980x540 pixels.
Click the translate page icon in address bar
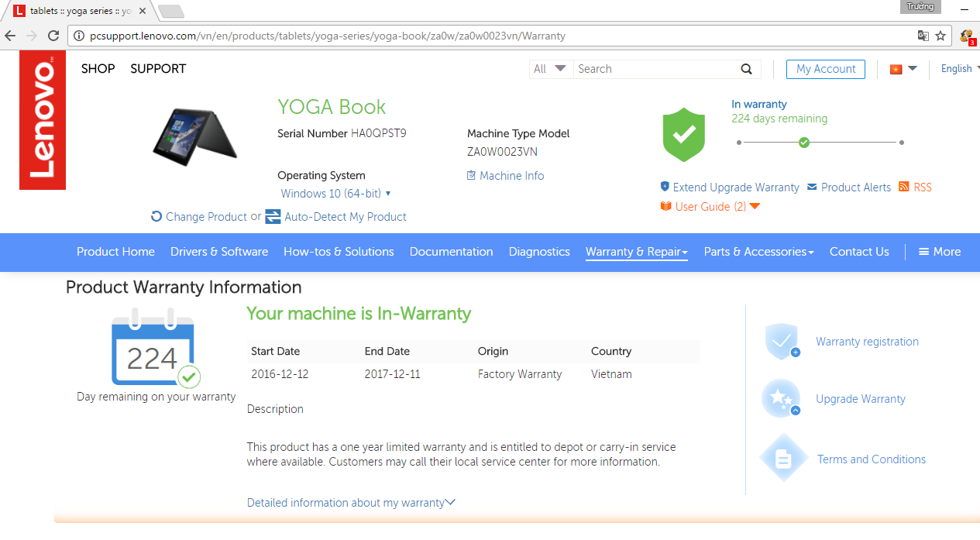923,36
